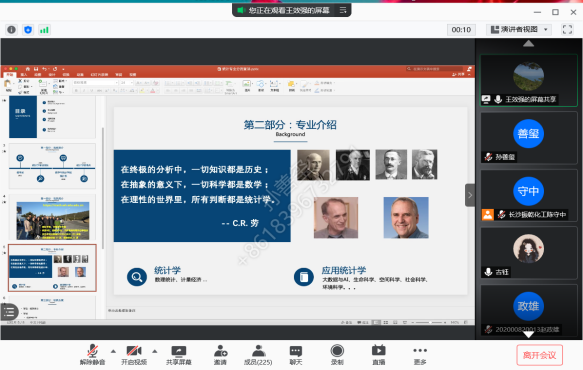Open more options with three dots
The height and width of the screenshot is (370, 583).
(420, 355)
